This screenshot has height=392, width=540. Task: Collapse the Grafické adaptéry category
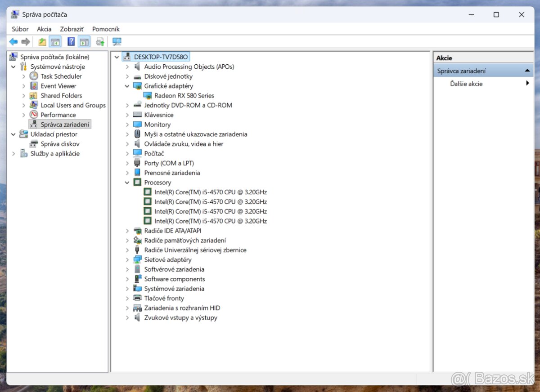click(x=127, y=86)
